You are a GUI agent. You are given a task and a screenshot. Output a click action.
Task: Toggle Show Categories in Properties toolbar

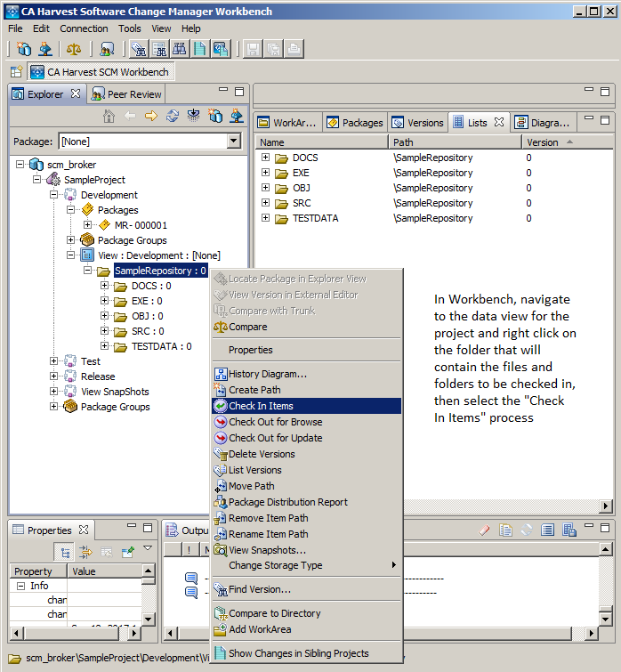(x=66, y=552)
